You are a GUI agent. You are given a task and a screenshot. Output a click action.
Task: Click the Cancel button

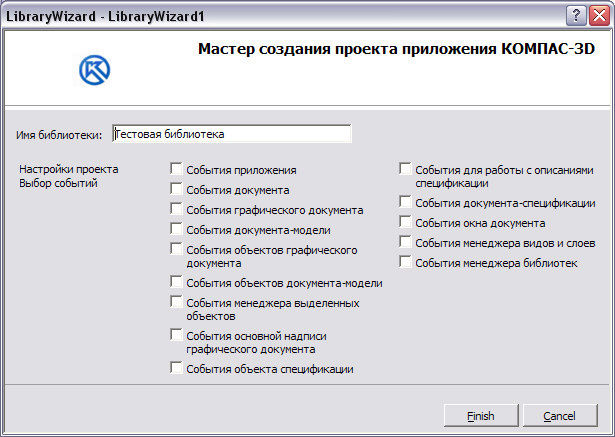pos(560,416)
